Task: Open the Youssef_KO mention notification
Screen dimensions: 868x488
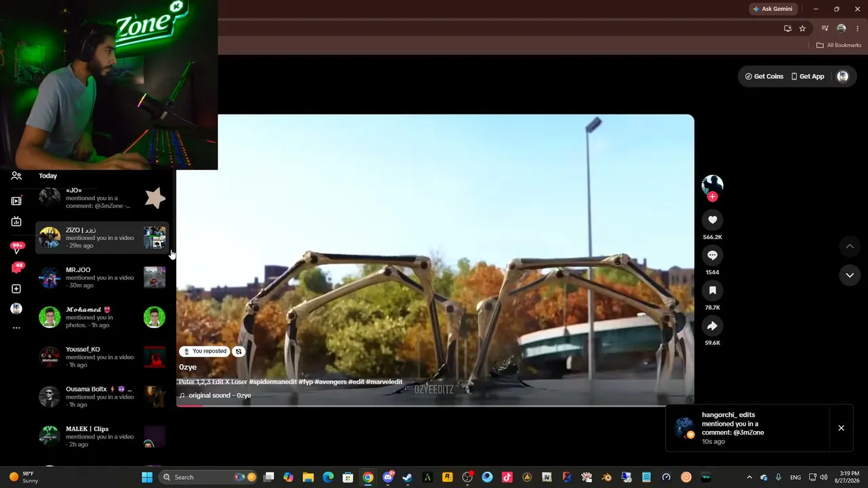Action: tap(102, 357)
